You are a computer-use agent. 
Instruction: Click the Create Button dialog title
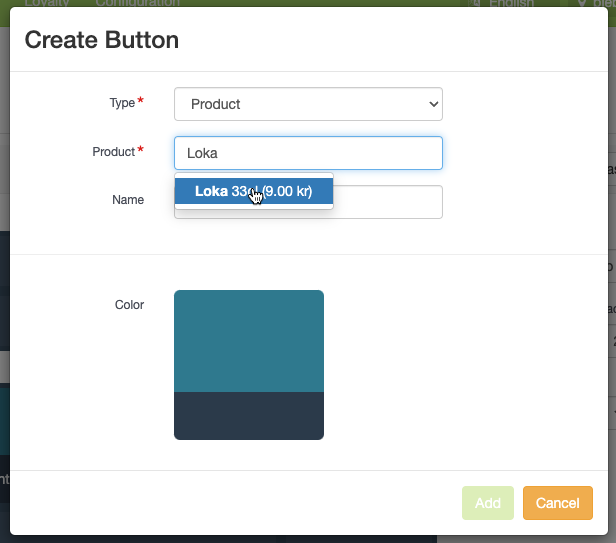click(x=102, y=40)
